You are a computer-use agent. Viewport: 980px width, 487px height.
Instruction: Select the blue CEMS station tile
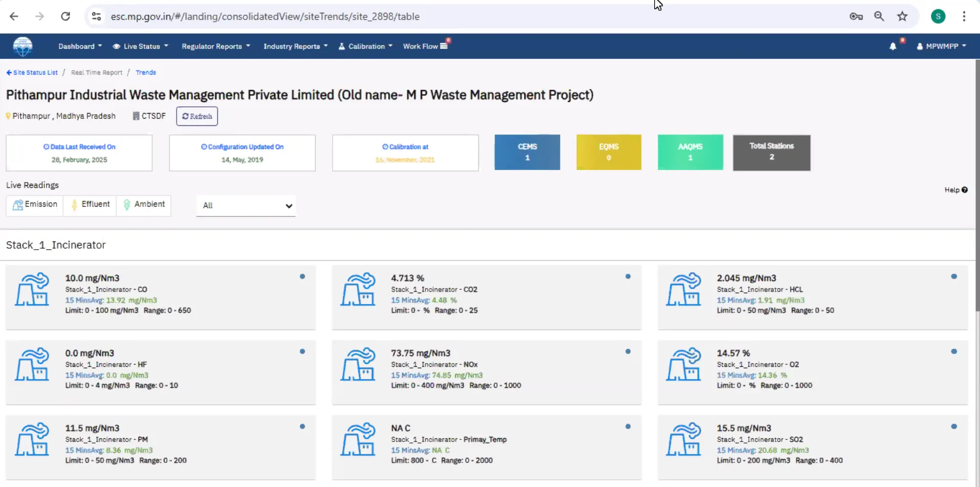pyautogui.click(x=527, y=152)
